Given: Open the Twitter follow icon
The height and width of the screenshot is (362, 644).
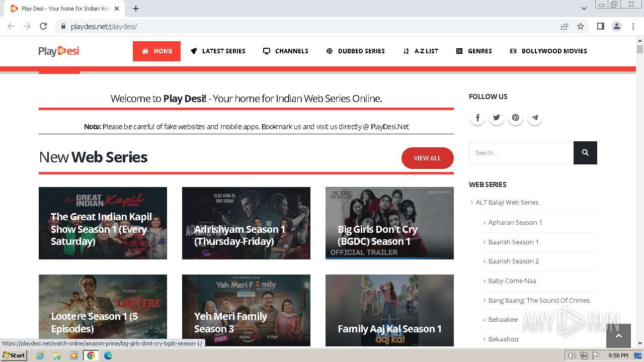Looking at the screenshot, I should pos(497,118).
